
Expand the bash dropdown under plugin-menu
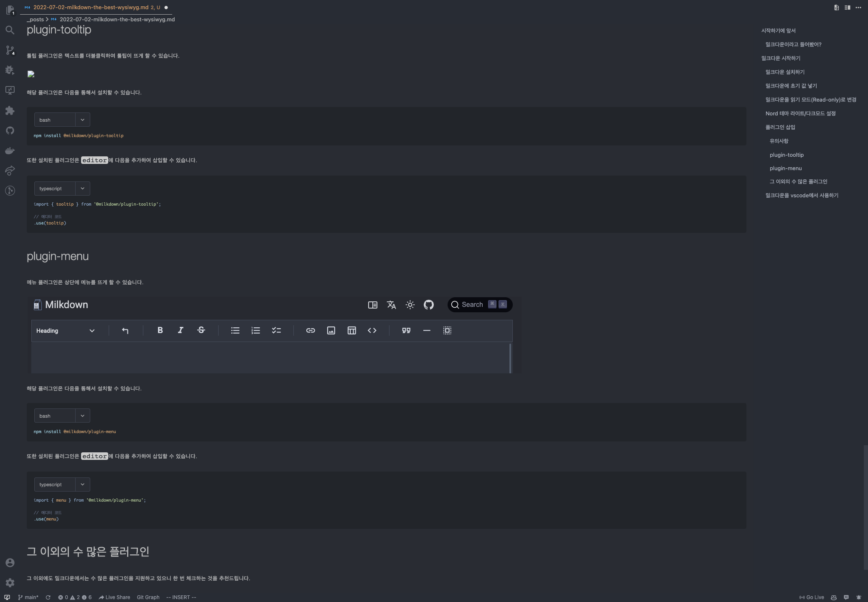[82, 416]
